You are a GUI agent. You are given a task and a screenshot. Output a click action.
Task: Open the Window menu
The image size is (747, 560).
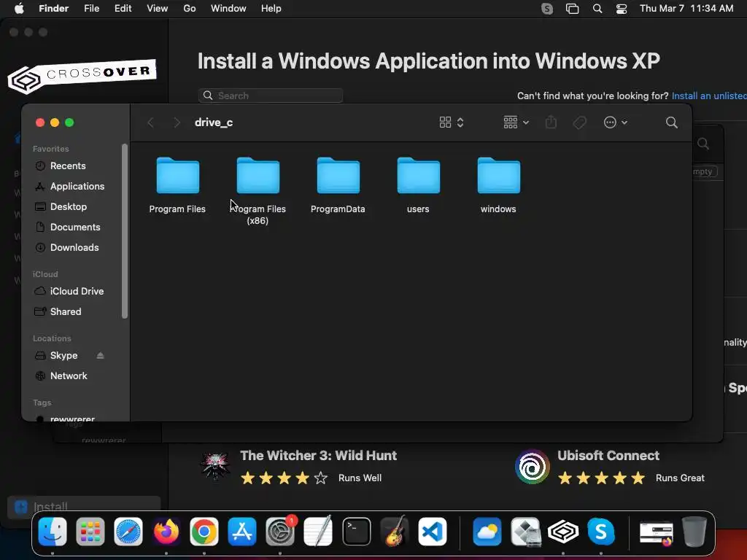click(x=228, y=9)
